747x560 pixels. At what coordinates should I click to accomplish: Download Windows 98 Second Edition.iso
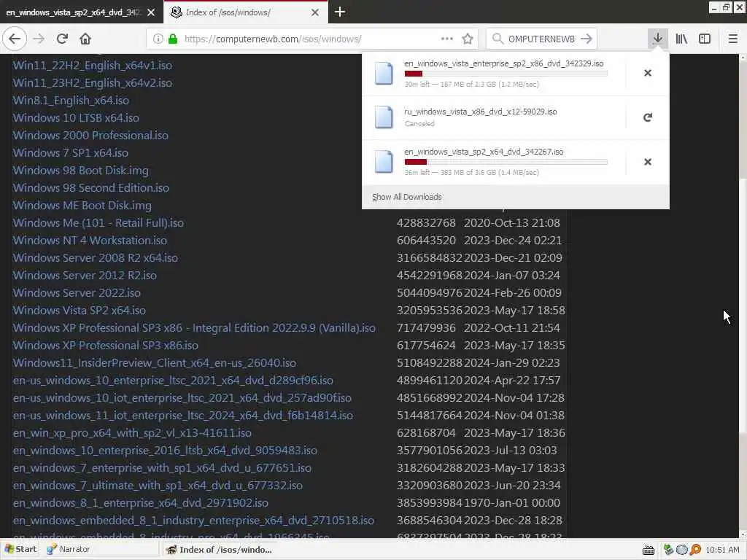91,188
